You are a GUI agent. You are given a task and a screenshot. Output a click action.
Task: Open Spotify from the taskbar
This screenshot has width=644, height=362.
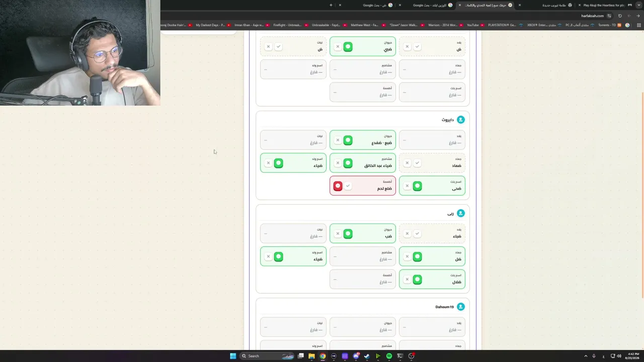(x=389, y=356)
